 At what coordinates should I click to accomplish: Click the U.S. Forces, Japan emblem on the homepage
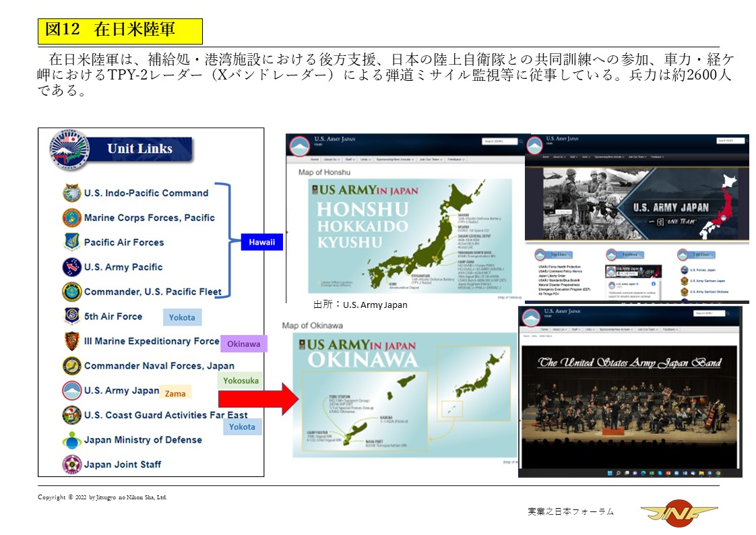pyautogui.click(x=684, y=270)
